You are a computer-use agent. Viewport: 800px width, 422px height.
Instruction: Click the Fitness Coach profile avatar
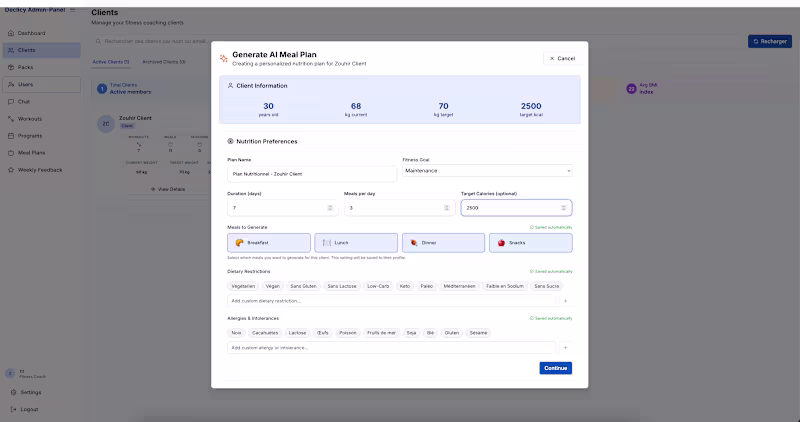(10, 374)
